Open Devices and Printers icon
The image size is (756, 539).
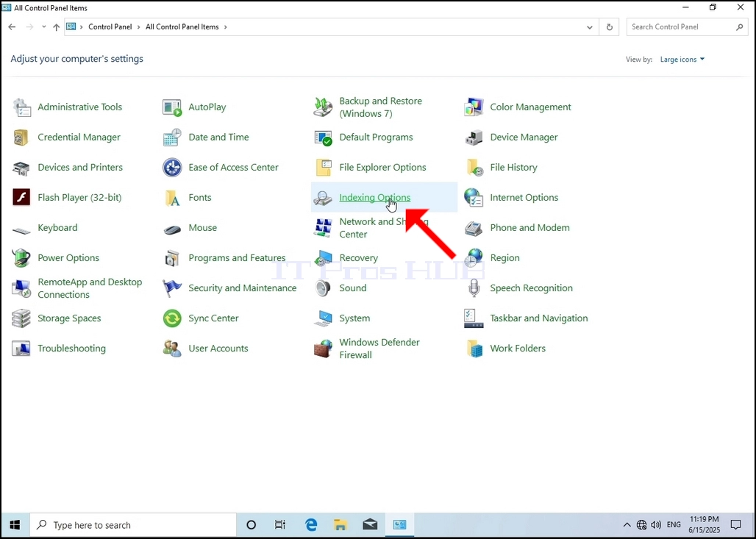click(x=22, y=168)
